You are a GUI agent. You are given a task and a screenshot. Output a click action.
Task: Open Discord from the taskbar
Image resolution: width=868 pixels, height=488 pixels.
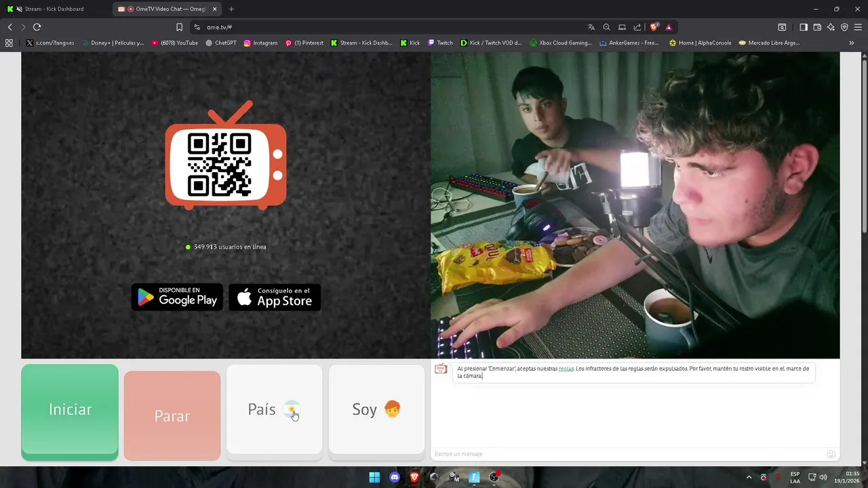point(395,477)
